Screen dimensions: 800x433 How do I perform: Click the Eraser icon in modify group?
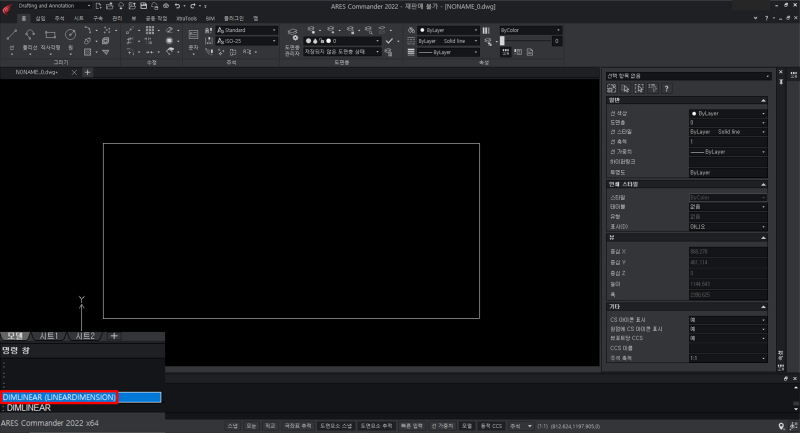click(170, 30)
